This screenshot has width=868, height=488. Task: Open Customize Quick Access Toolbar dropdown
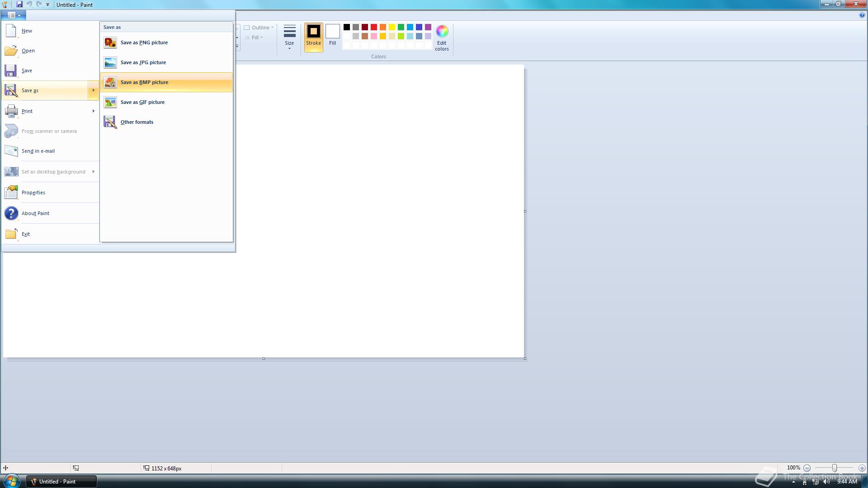pyautogui.click(x=47, y=5)
